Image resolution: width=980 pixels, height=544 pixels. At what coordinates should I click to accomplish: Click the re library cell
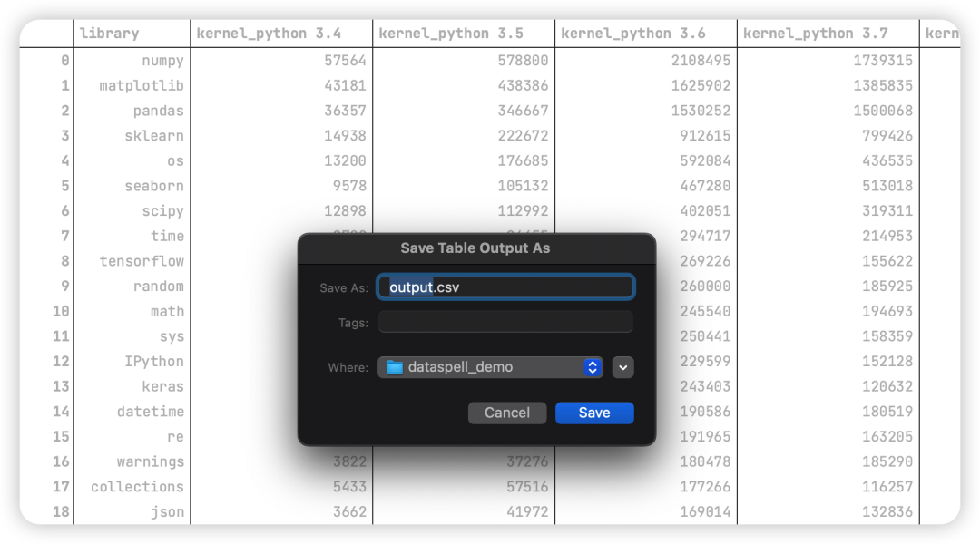click(x=176, y=436)
